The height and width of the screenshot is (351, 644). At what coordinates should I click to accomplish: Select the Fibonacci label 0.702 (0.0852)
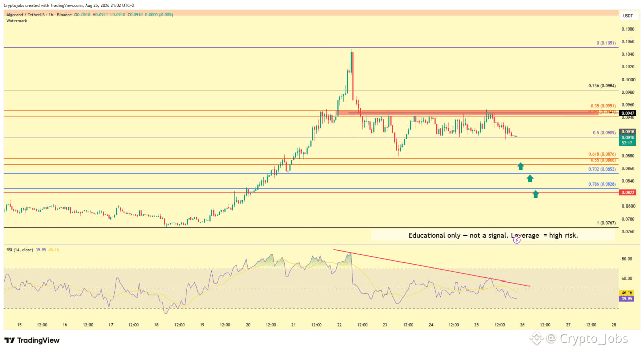coord(602,169)
